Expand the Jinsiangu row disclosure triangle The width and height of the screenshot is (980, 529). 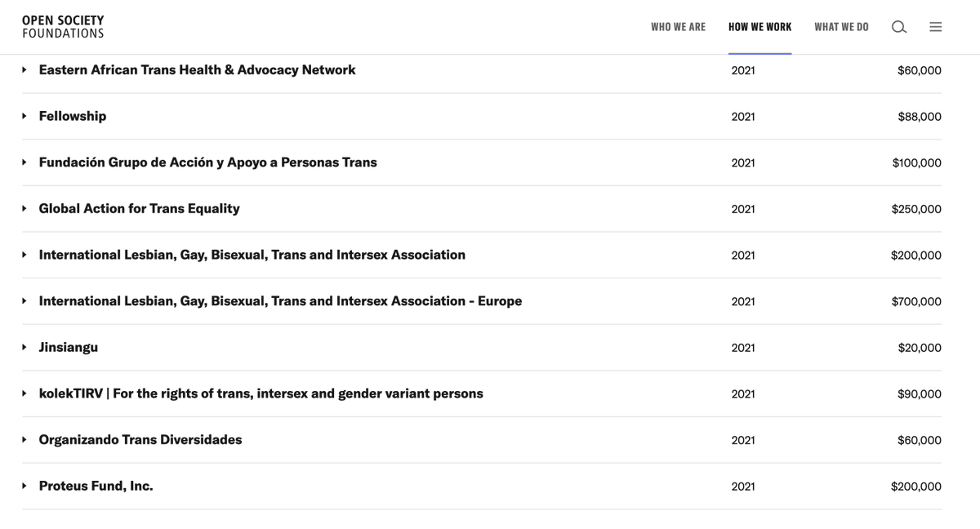point(24,348)
